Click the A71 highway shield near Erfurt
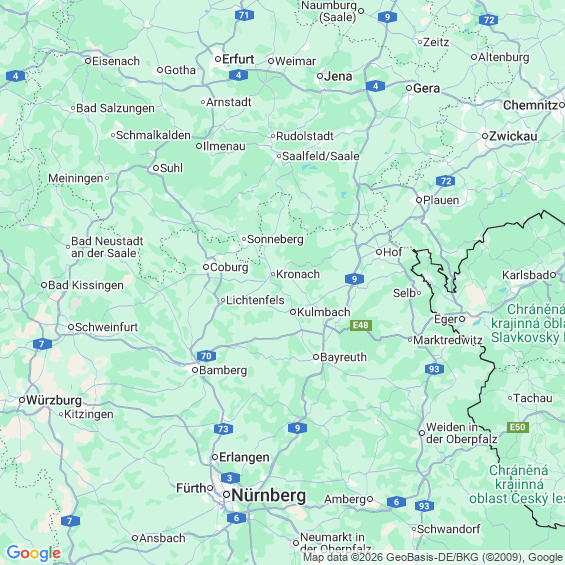 [244, 15]
